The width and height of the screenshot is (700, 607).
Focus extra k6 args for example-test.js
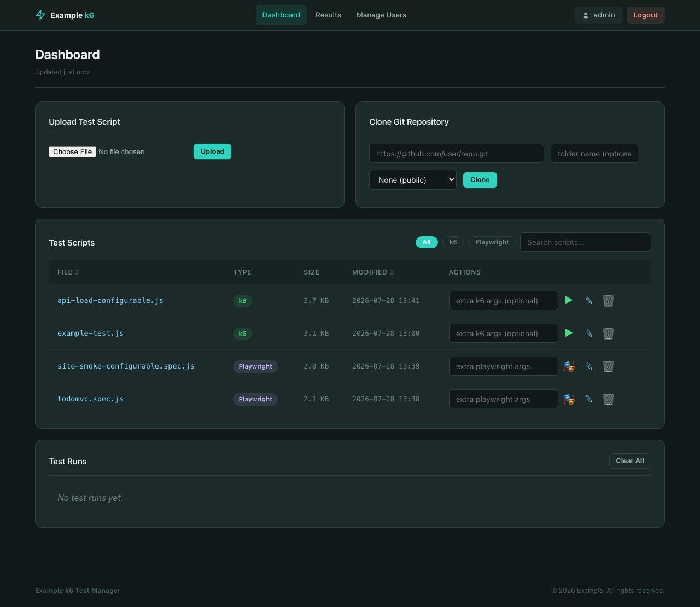tap(504, 334)
